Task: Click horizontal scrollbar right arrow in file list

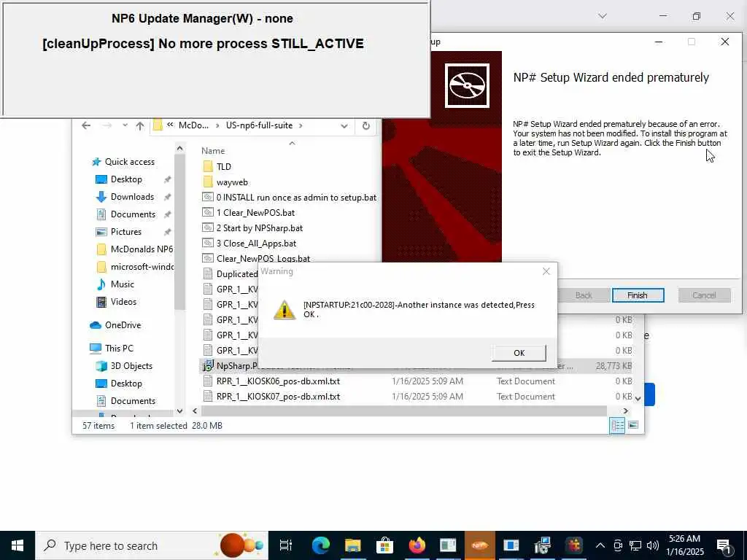Action: click(625, 411)
